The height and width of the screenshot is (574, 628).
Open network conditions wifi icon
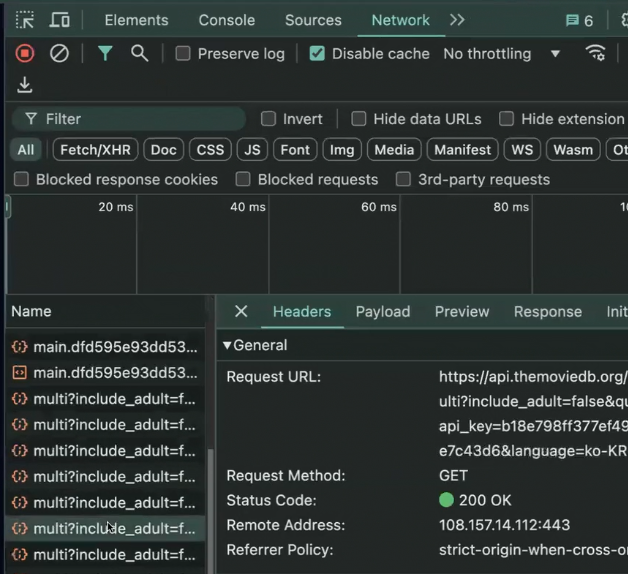[x=595, y=53]
